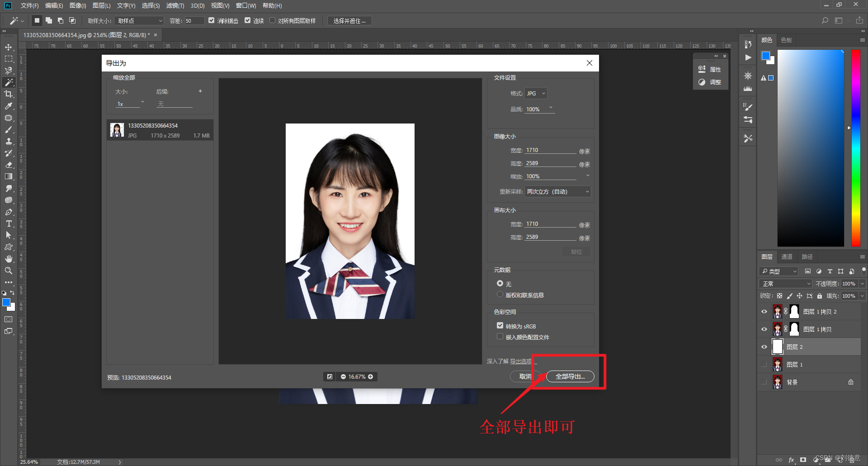This screenshot has height=466, width=868.
Task: Add layer mask from Layers panel bottom
Action: coord(803,460)
